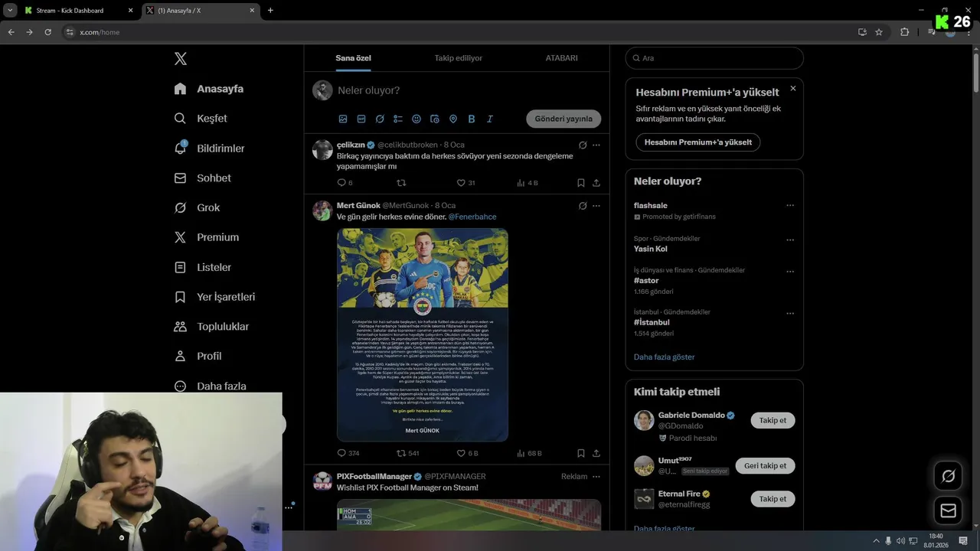The height and width of the screenshot is (551, 980).
Task: Toggle italic formatting in the composer
Action: [x=490, y=119]
